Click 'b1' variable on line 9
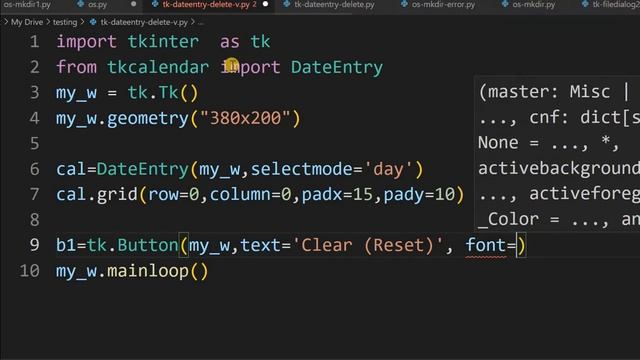 tap(66, 245)
